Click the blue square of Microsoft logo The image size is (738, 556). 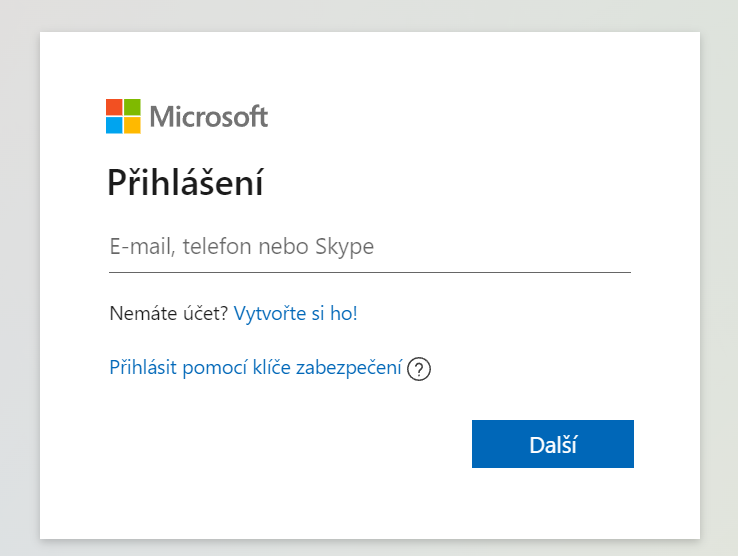[x=114, y=125]
